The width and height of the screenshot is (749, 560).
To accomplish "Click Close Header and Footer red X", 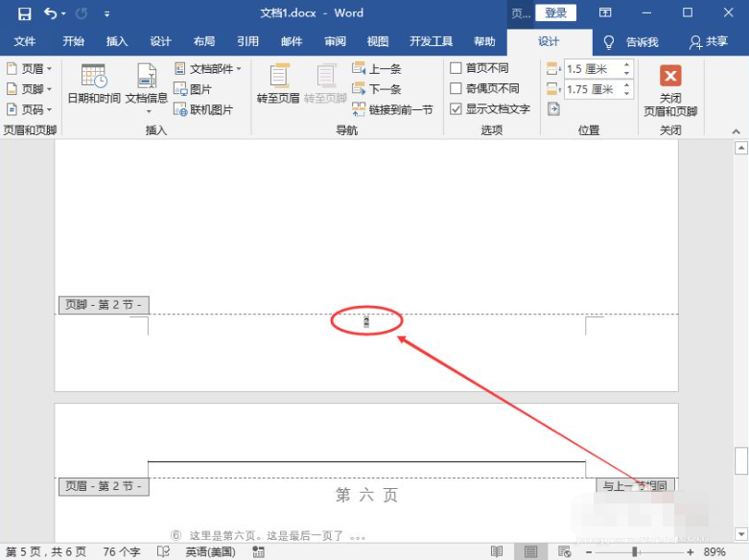I will click(x=670, y=77).
